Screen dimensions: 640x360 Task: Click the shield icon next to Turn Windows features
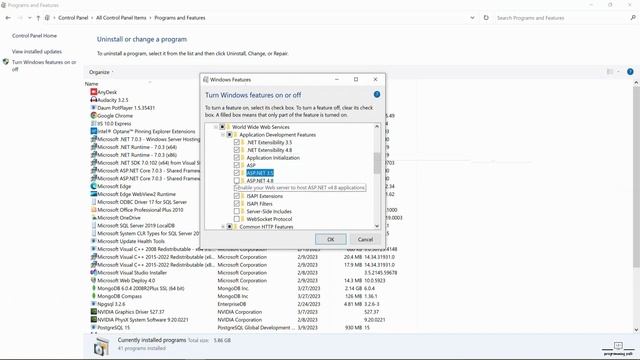coord(6,62)
